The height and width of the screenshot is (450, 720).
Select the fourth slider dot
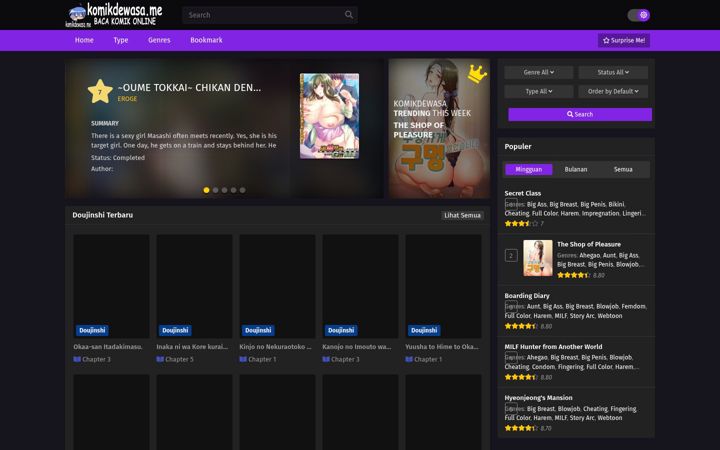coord(234,190)
